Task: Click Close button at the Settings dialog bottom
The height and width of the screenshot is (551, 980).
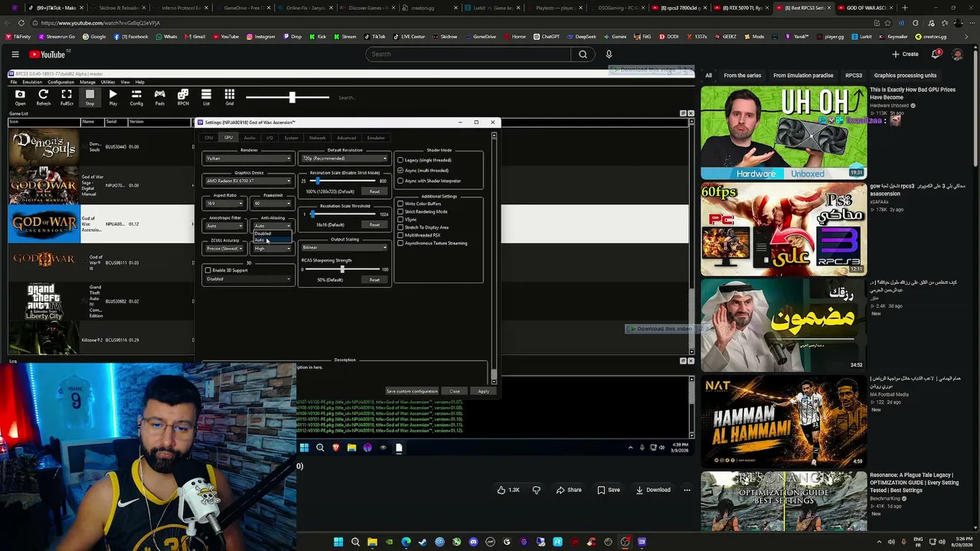Action: click(x=455, y=391)
